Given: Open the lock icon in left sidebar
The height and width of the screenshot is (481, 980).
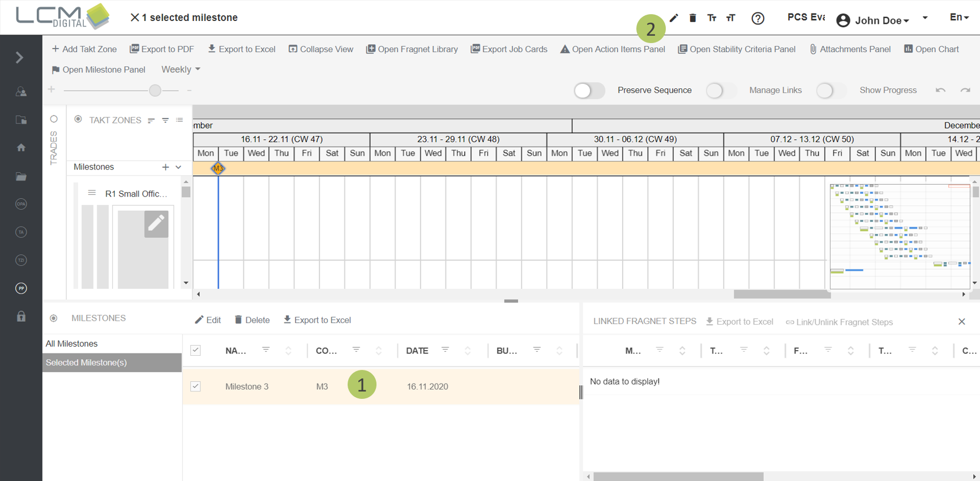Looking at the screenshot, I should click(x=21, y=317).
